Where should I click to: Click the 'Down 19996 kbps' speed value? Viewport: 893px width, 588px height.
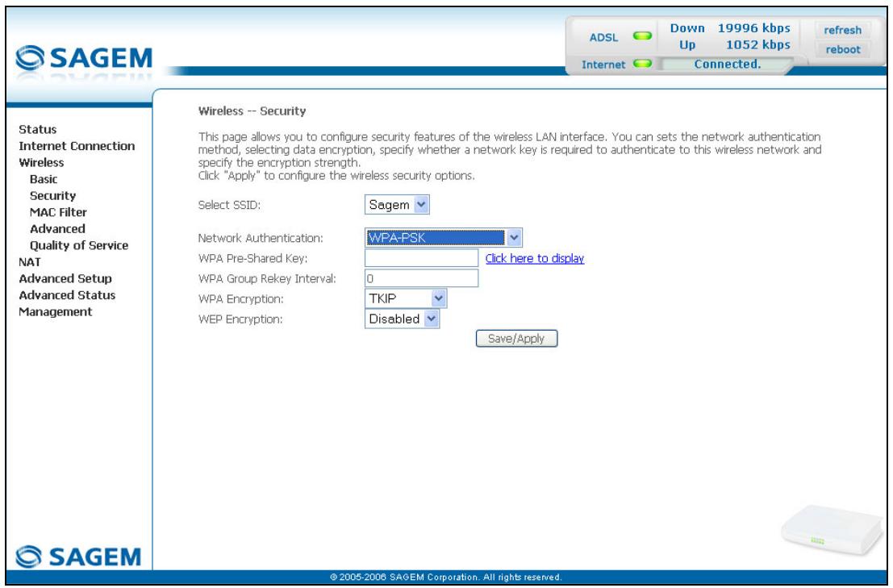tap(730, 28)
